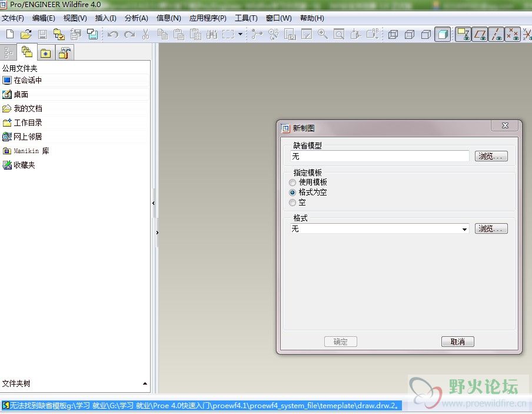Viewport: 532px width, 414px height.
Task: Open the 应用程序(P) menu
Action: coord(208,18)
